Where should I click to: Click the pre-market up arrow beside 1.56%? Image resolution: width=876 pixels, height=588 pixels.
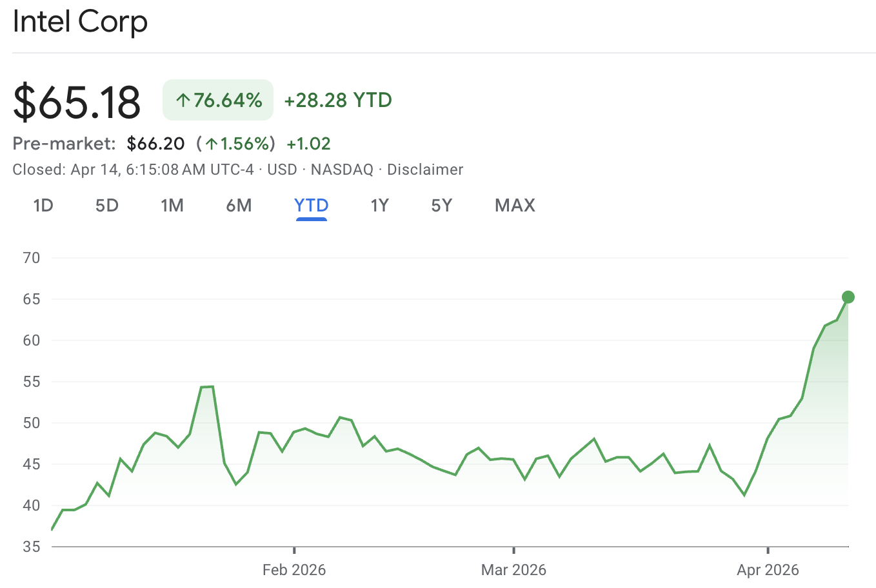[212, 144]
